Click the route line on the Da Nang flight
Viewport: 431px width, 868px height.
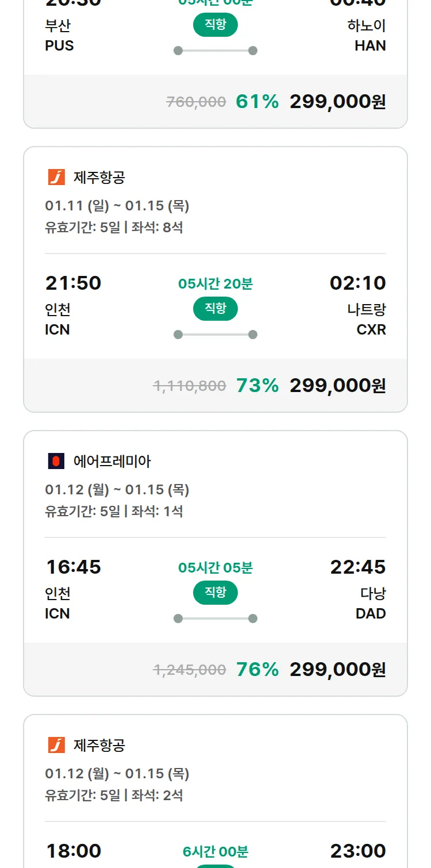pyautogui.click(x=215, y=619)
